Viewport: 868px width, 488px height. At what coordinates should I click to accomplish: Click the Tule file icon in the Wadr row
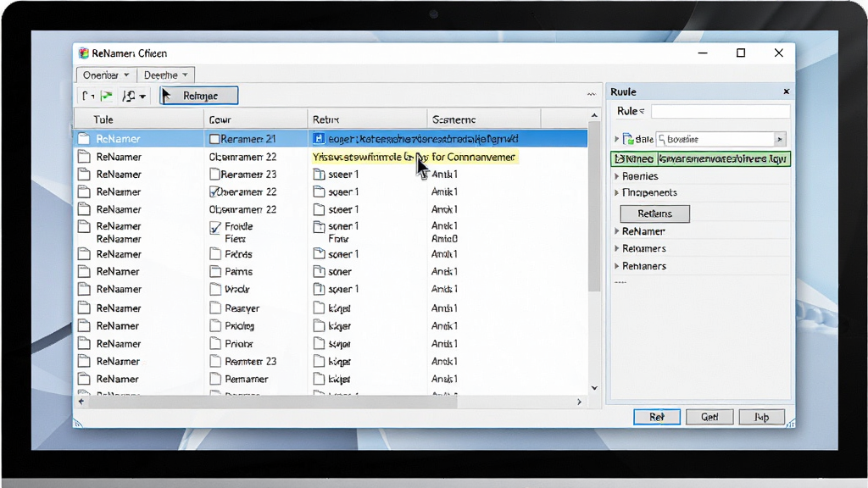coord(84,289)
